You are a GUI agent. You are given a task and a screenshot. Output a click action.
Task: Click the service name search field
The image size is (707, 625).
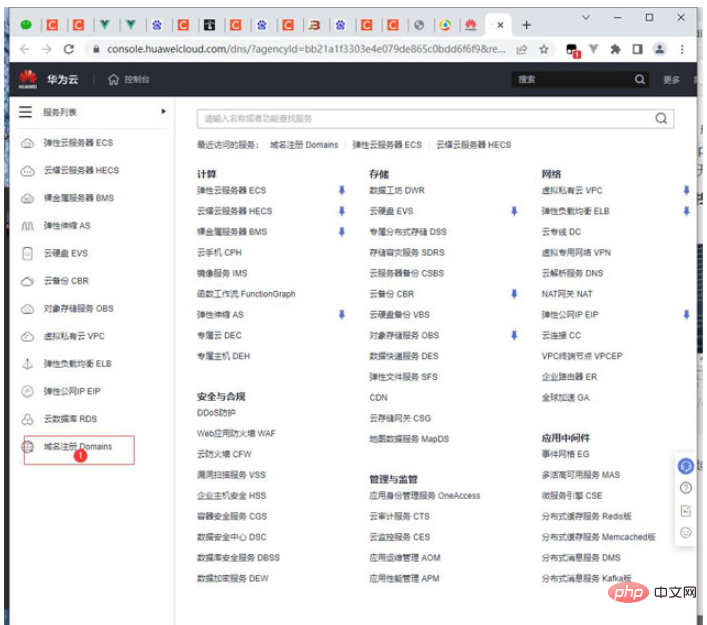(435, 119)
